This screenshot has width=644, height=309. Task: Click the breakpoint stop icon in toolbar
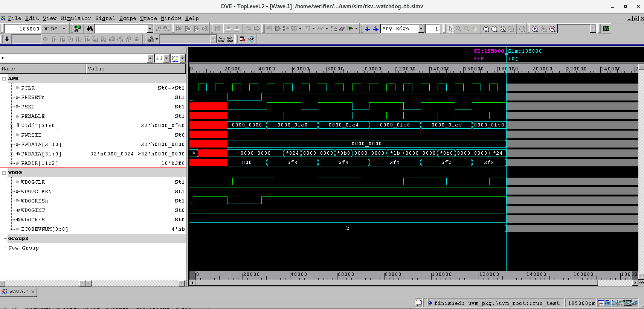click(x=242, y=39)
